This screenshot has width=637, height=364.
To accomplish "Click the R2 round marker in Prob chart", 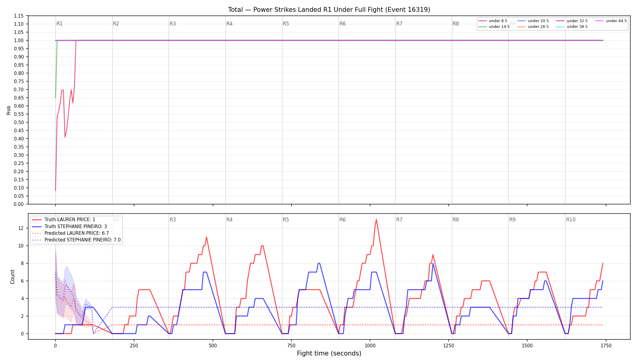I will (116, 24).
